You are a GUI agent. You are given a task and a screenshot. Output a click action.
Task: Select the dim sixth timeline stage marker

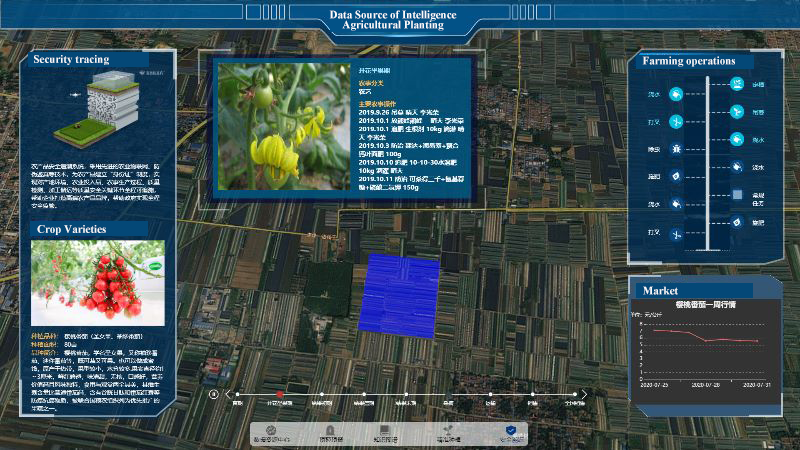pyautogui.click(x=448, y=394)
